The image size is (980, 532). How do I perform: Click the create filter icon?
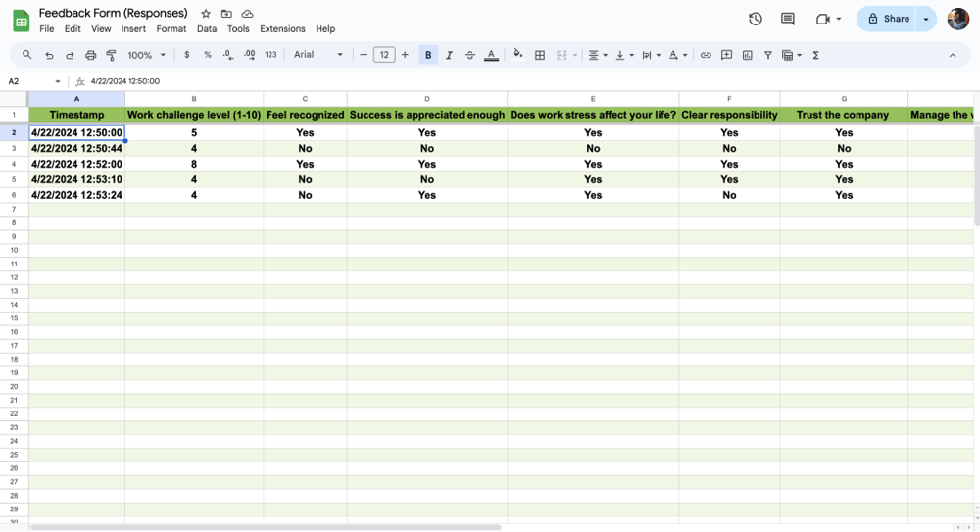coord(768,56)
